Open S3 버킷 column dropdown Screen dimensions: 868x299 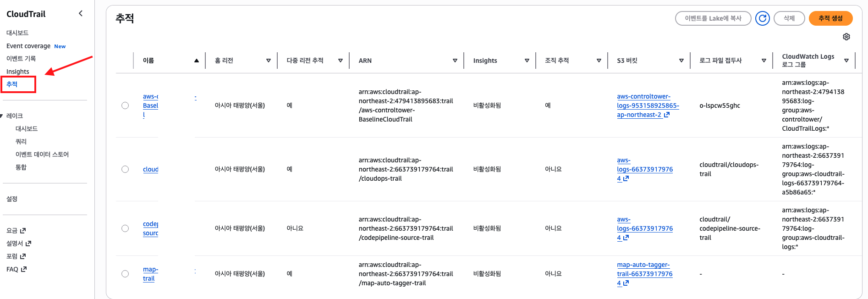tap(681, 61)
